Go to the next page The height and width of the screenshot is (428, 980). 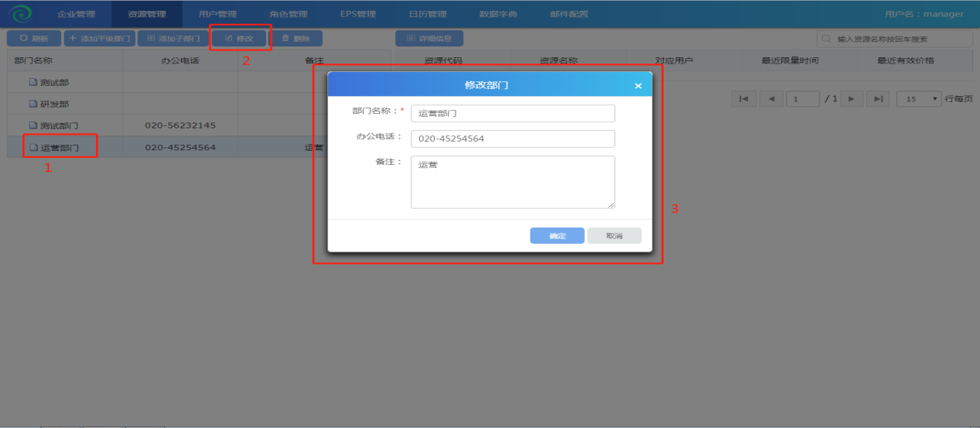[x=852, y=99]
